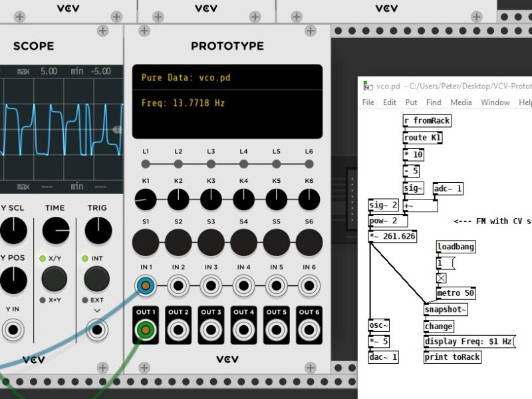Click the IN 1 input jack
The width and height of the screenshot is (532, 399).
146,287
